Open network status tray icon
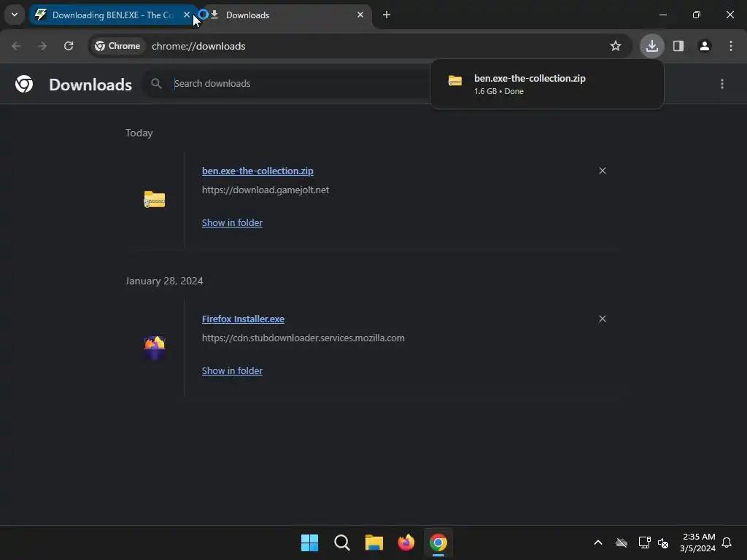Viewport: 747px width, 560px height. [645, 542]
